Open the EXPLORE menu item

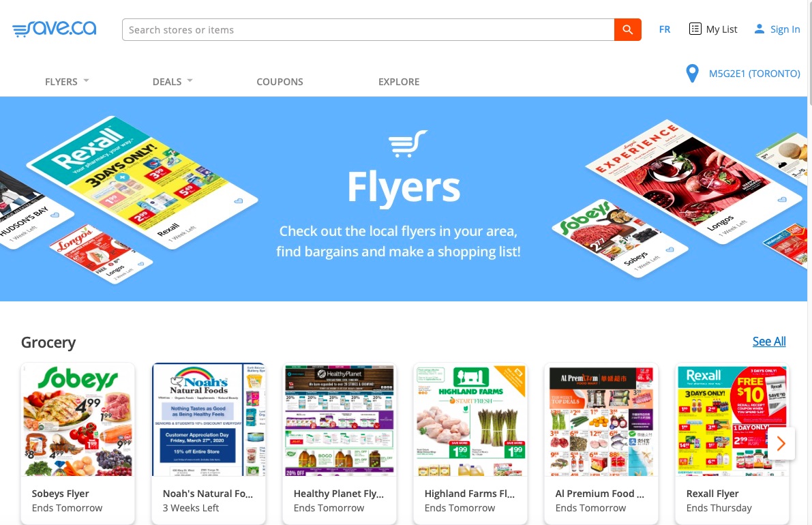tap(399, 82)
